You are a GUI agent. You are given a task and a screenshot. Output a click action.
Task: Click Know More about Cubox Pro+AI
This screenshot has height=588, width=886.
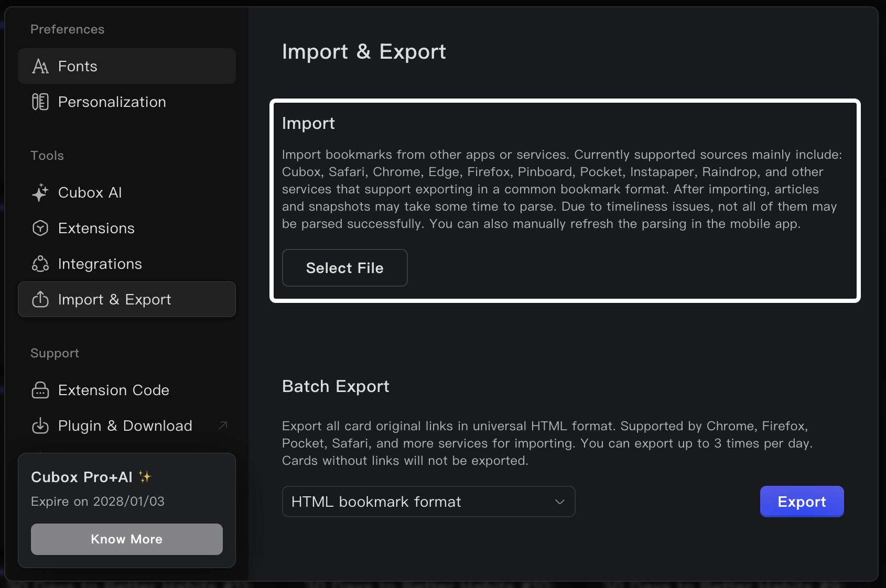pyautogui.click(x=126, y=539)
